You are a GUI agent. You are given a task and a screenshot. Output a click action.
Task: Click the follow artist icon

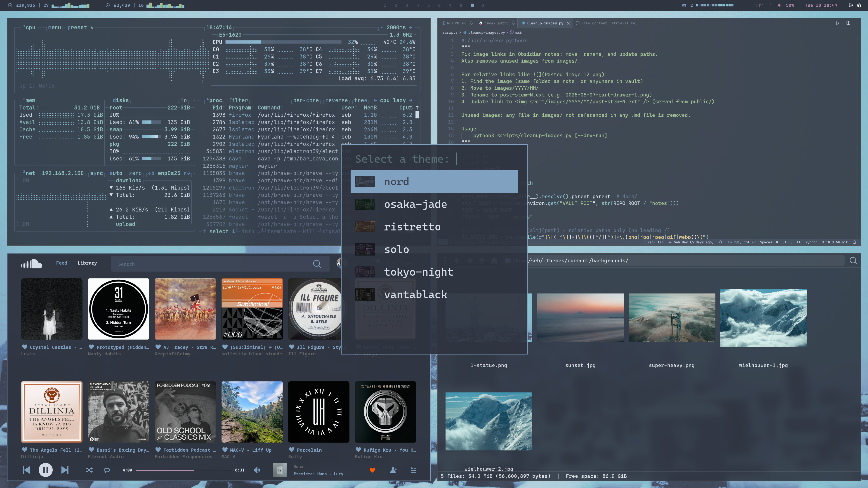(393, 470)
